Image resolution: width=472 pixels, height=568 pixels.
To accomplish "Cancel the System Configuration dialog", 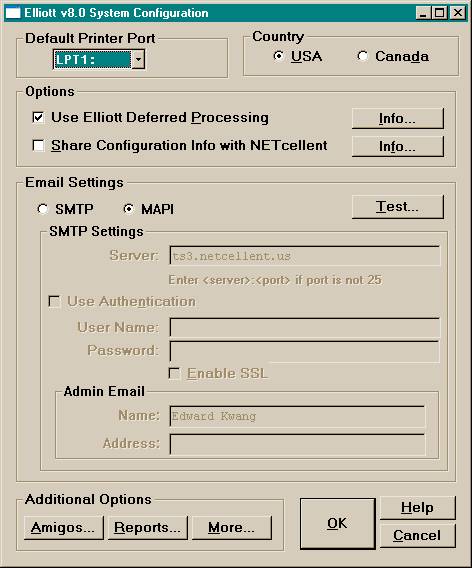I will (x=417, y=535).
